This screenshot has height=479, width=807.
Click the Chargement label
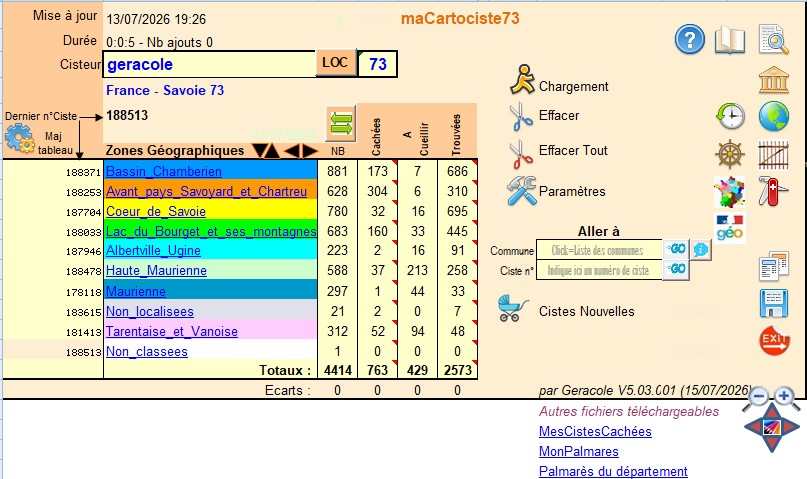pyautogui.click(x=573, y=86)
